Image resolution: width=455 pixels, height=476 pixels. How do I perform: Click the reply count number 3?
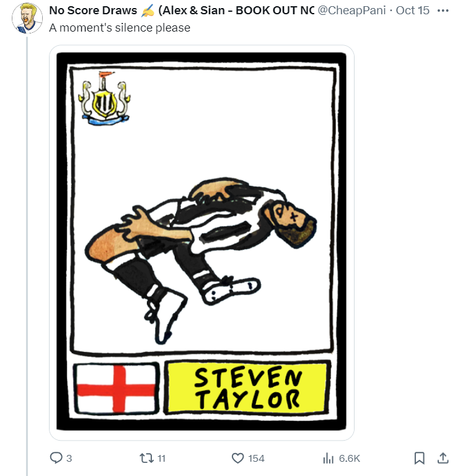click(69, 459)
